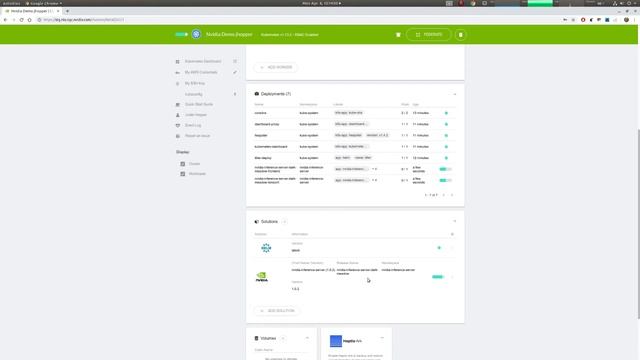Screen dimensions: 640x360
Task: Click the NVIDIA solution logo
Action: pyautogui.click(x=262, y=277)
